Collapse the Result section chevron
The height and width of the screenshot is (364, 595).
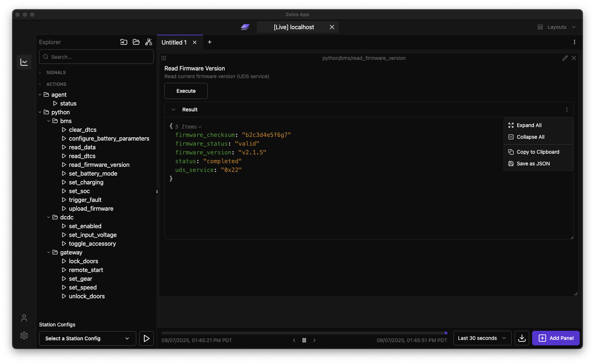(173, 110)
